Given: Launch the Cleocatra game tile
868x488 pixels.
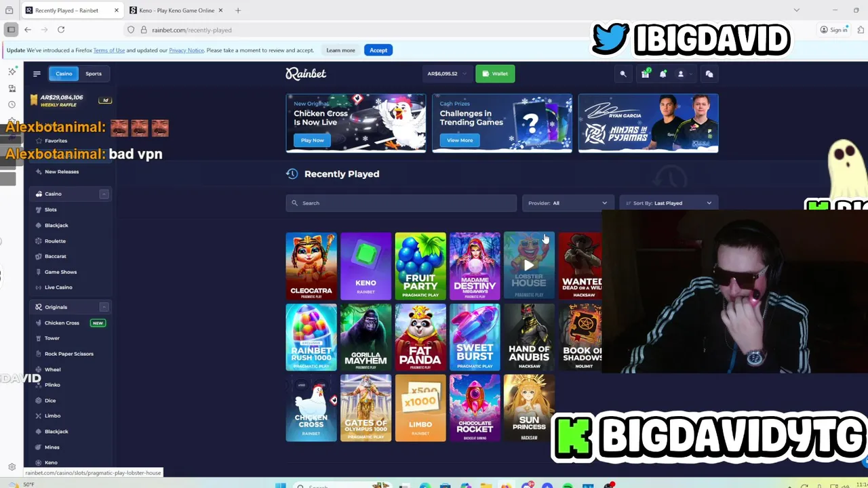Looking at the screenshot, I should pos(311,266).
